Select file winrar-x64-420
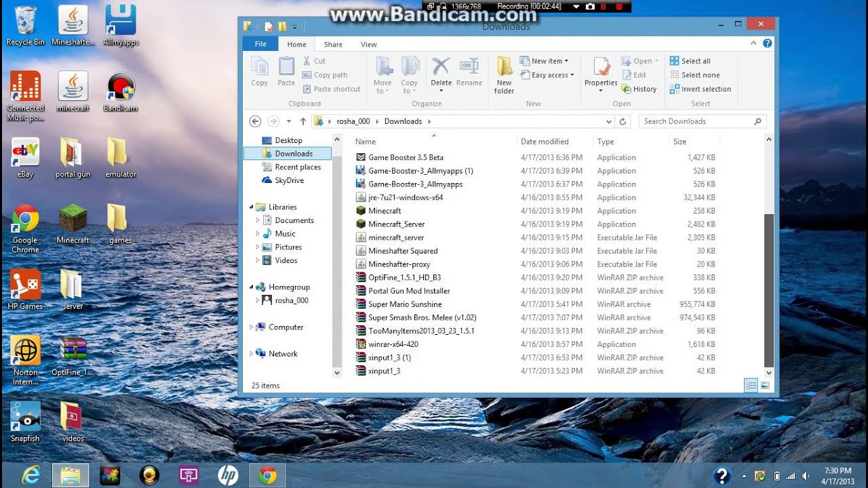The image size is (868, 488). coord(393,344)
